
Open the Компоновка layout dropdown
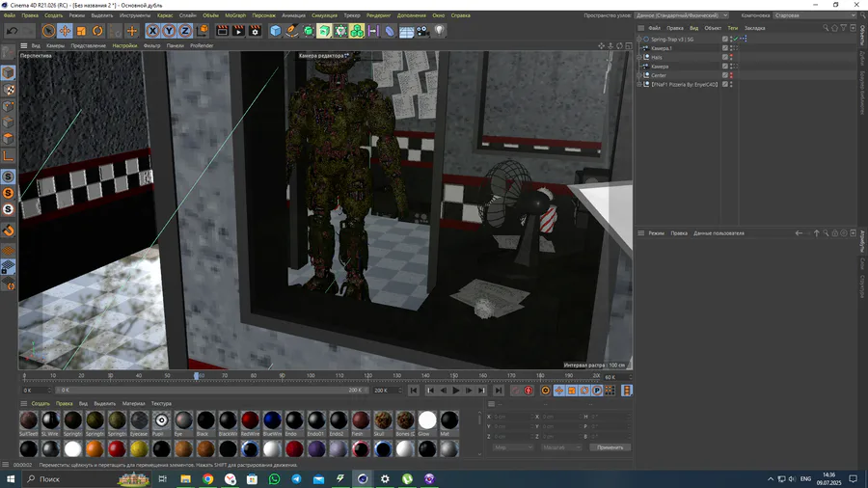[x=815, y=15]
